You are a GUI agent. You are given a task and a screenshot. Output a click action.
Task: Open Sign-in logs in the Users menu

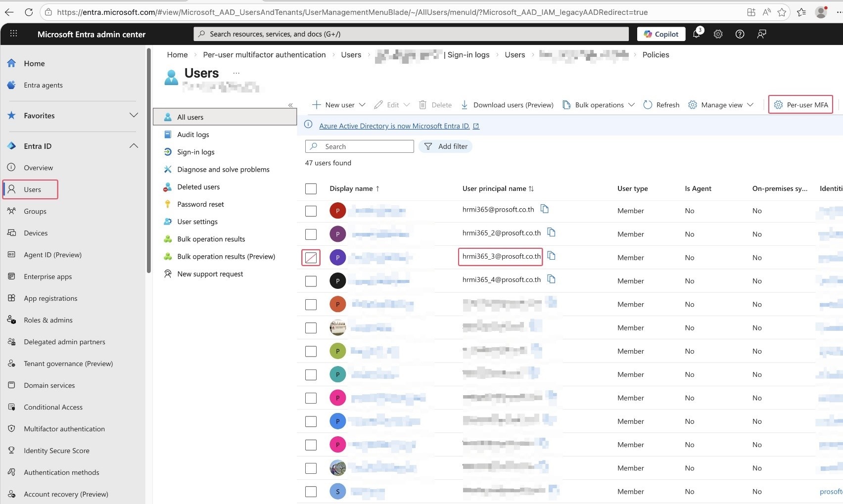point(196,152)
